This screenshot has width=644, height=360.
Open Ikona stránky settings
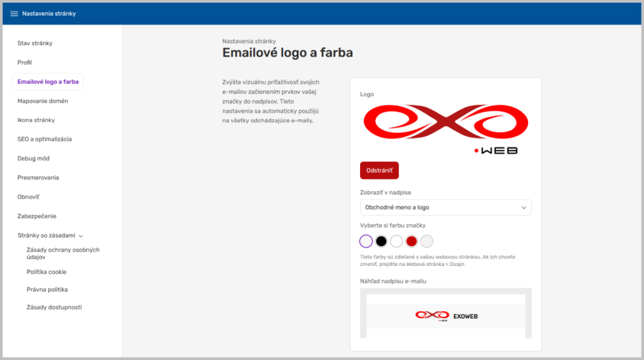pos(36,120)
